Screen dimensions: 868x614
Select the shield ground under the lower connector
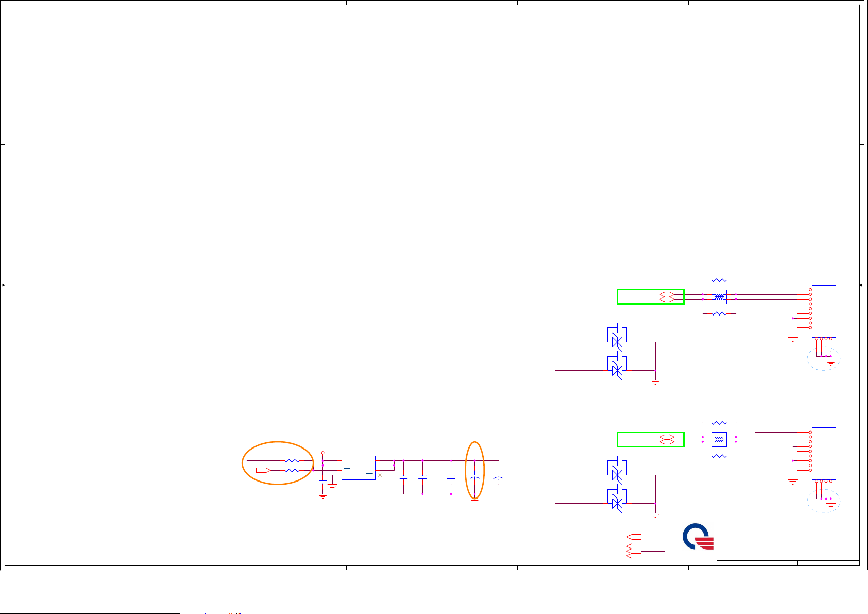pos(830,505)
